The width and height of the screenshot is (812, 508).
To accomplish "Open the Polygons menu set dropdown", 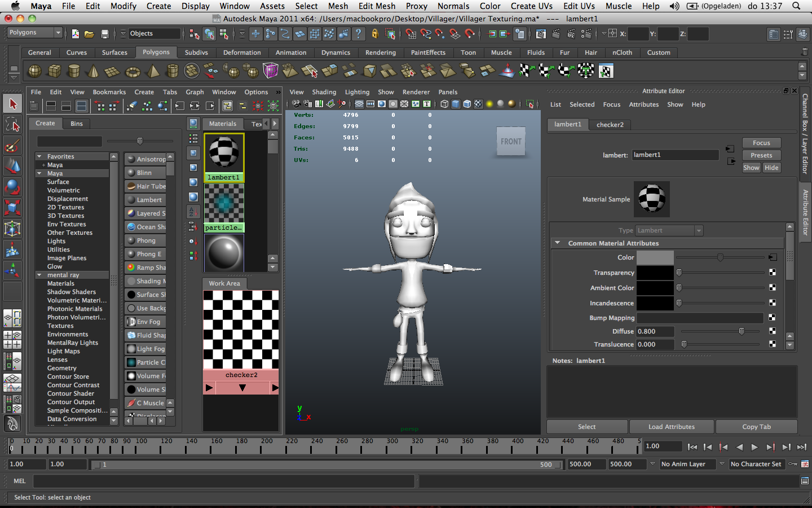I will 34,33.
